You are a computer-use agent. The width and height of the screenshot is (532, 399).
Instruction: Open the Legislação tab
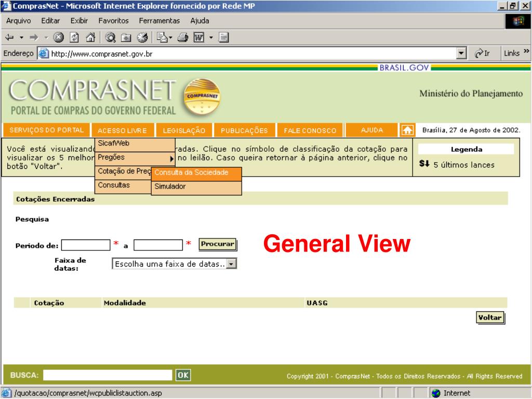[184, 130]
